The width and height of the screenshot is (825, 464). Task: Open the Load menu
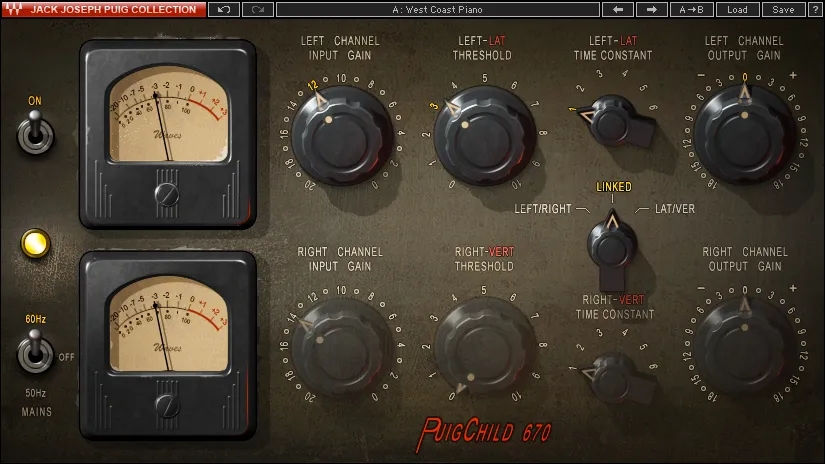[x=737, y=9]
